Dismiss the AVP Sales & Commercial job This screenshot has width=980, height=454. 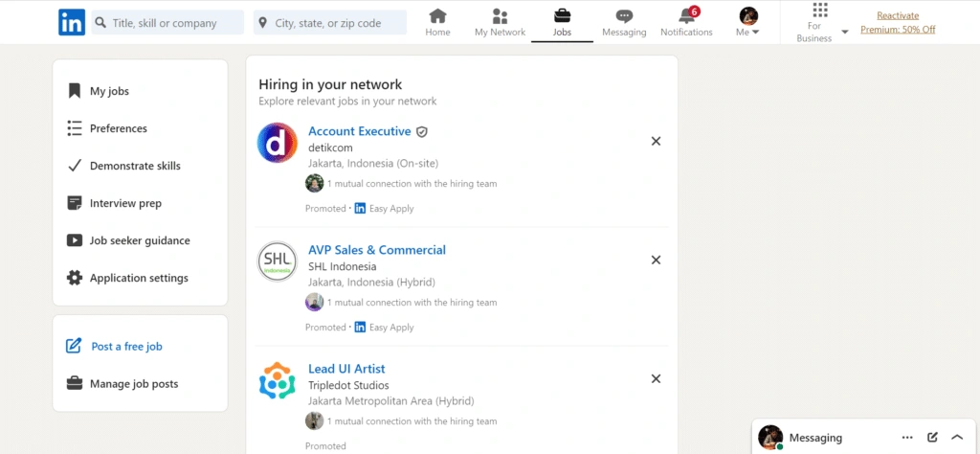tap(656, 260)
